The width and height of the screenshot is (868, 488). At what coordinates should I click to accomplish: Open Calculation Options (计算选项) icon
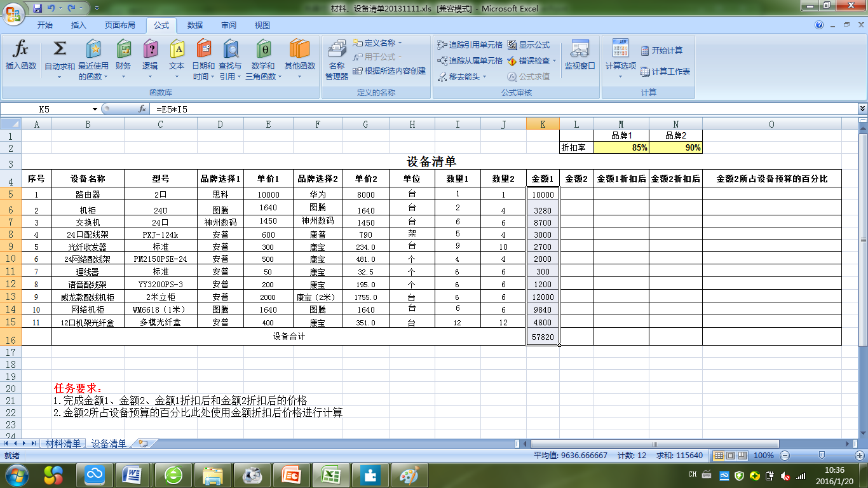620,48
